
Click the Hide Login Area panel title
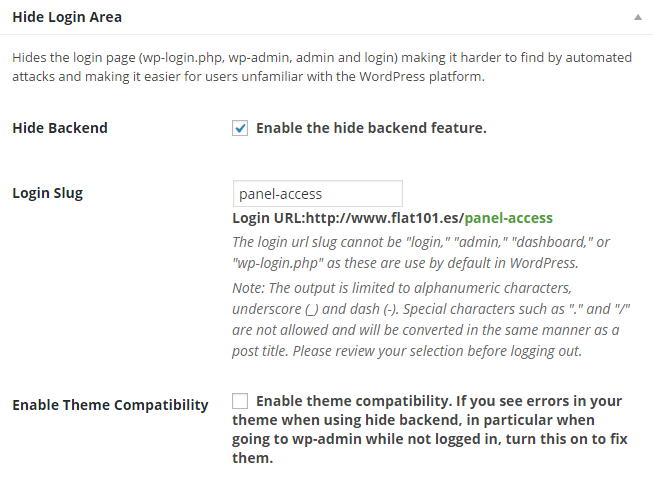tap(68, 17)
